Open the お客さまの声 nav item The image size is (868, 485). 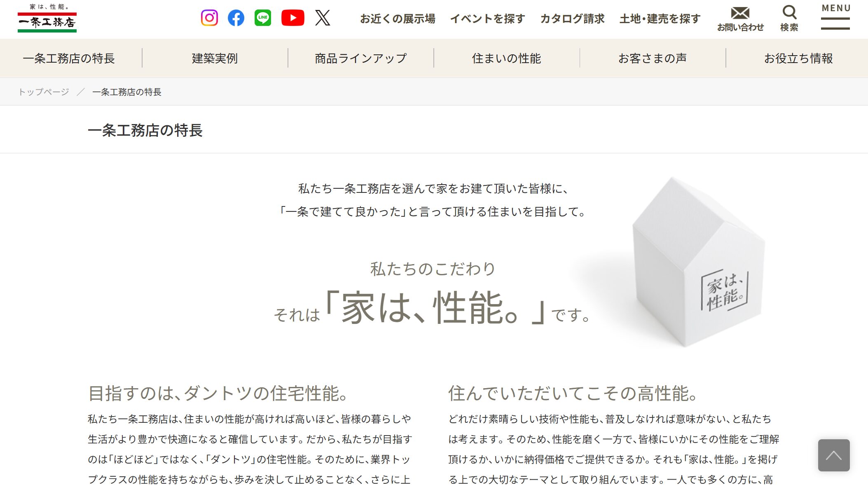coord(653,58)
